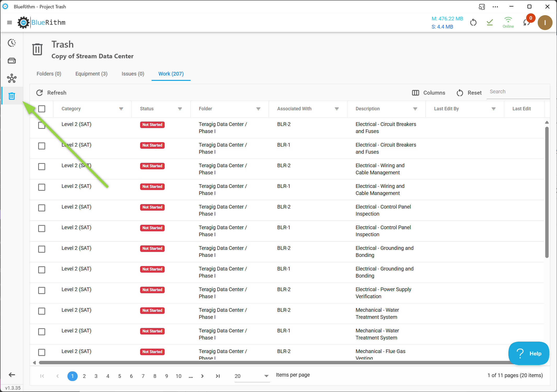Check the first BLR-2 Circuit Breakers row

pyautogui.click(x=42, y=125)
